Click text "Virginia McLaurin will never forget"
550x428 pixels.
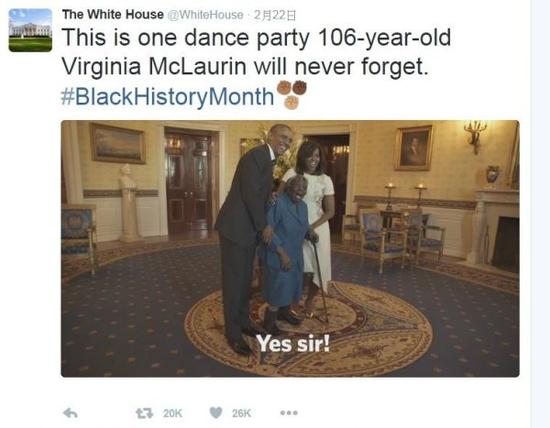tap(245, 66)
